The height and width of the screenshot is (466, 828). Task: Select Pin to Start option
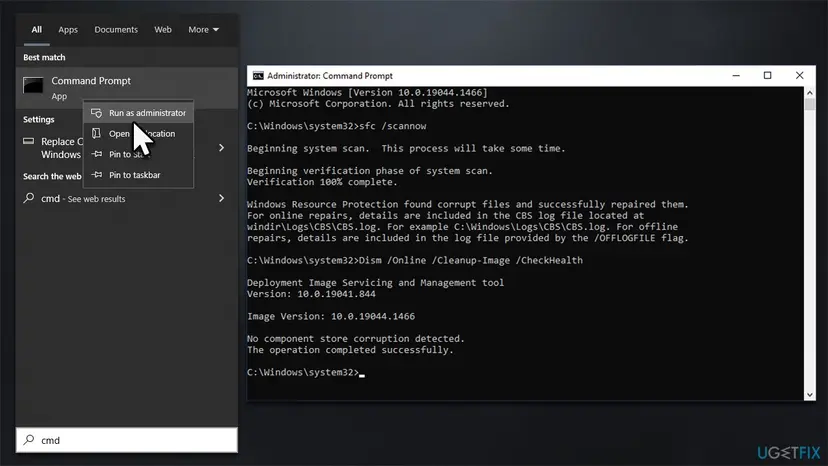[x=138, y=154]
